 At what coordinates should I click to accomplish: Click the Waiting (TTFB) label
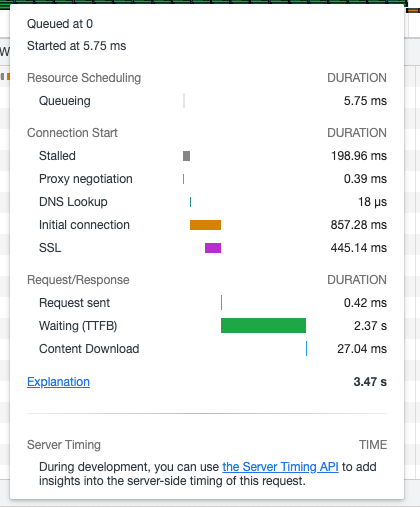tap(78, 326)
